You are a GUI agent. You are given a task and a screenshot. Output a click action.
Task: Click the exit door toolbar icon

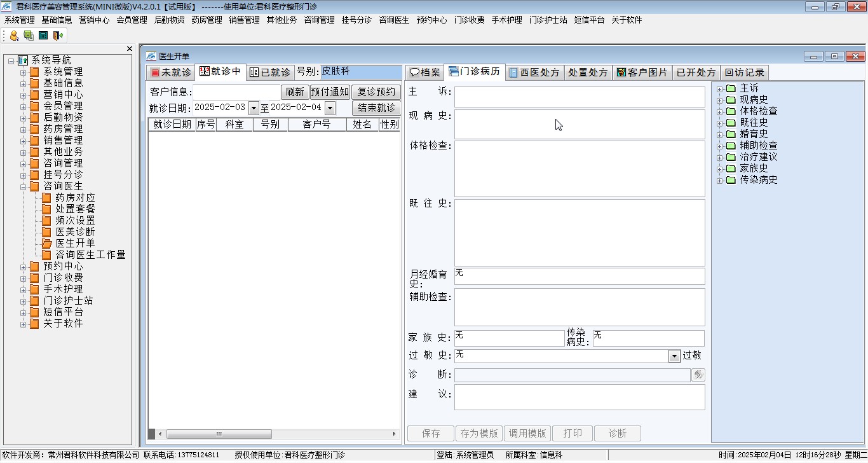point(58,36)
